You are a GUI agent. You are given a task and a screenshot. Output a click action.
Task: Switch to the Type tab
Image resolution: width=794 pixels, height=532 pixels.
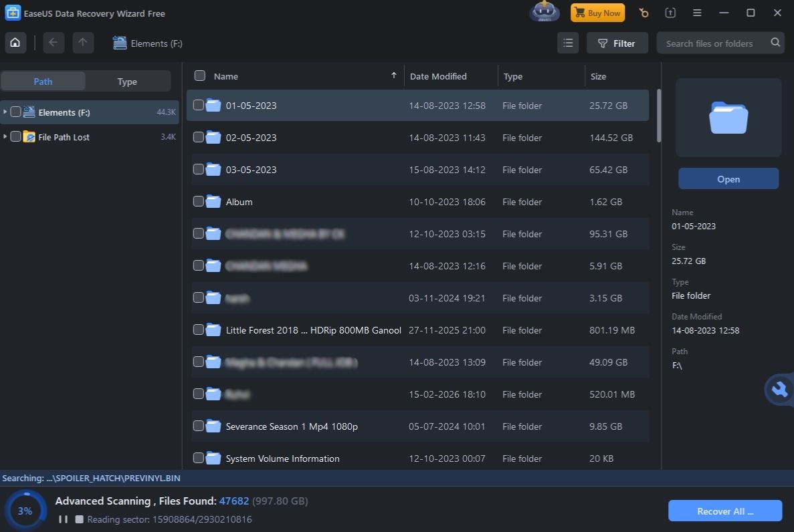point(127,82)
